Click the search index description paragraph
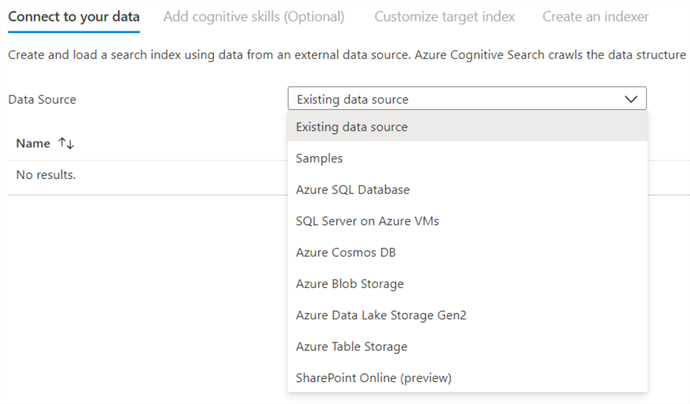The width and height of the screenshot is (690, 404). coord(346,54)
